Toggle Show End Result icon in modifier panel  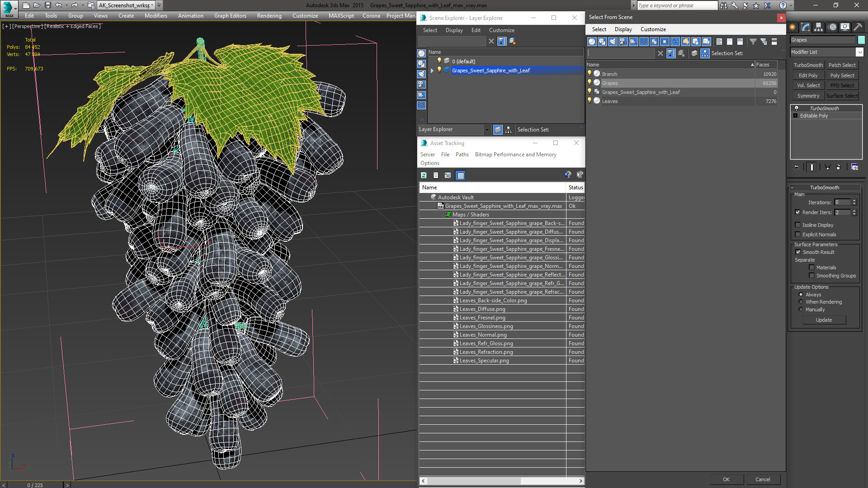812,167
